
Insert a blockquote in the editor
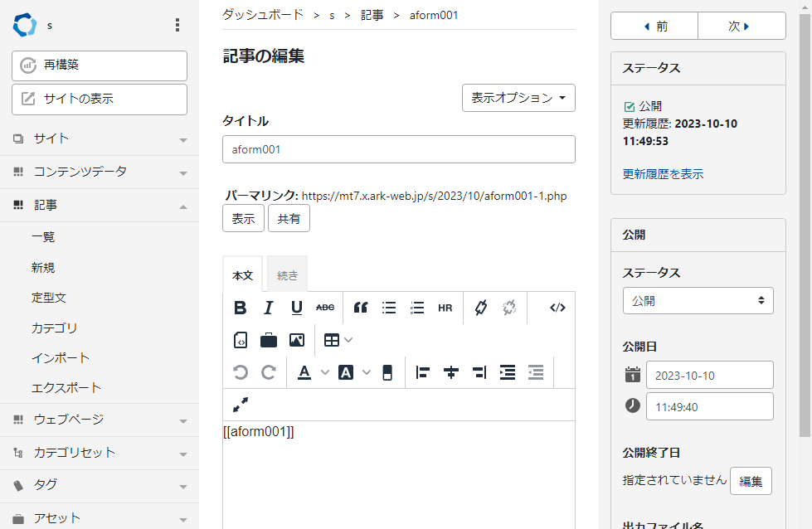tap(360, 308)
